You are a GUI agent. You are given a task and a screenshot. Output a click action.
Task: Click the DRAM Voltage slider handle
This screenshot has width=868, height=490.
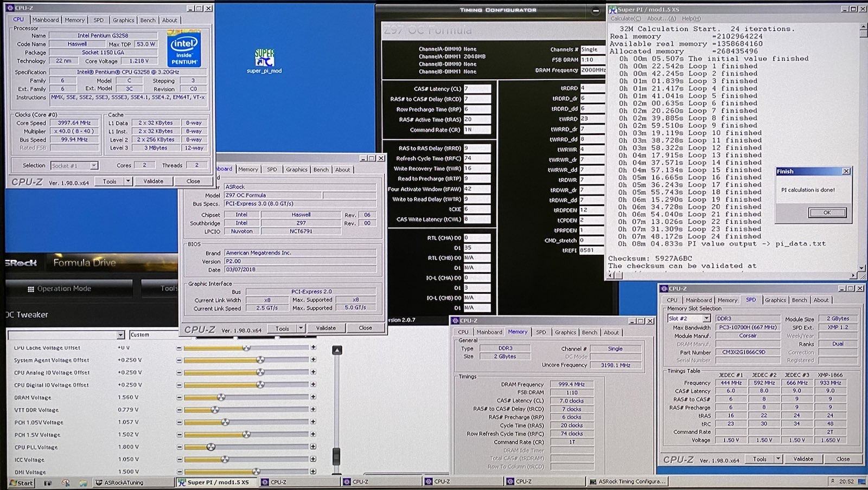(x=220, y=397)
